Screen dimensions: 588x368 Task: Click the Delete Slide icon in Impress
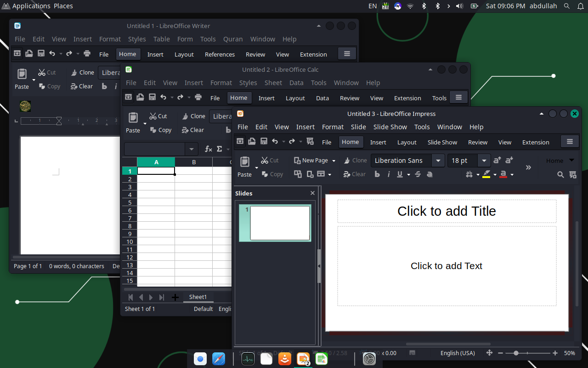(x=310, y=174)
